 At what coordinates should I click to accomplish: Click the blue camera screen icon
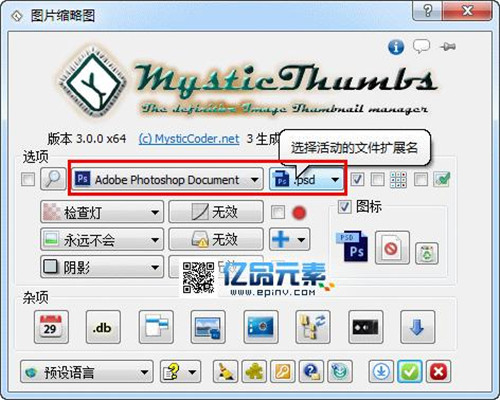pos(261,327)
